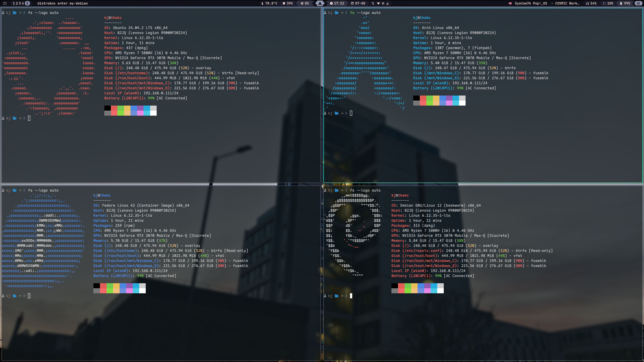The width and height of the screenshot is (644, 362).
Task: Click 'Debian GNU/Linux 12 (bookworm)' text
Action: (433, 205)
